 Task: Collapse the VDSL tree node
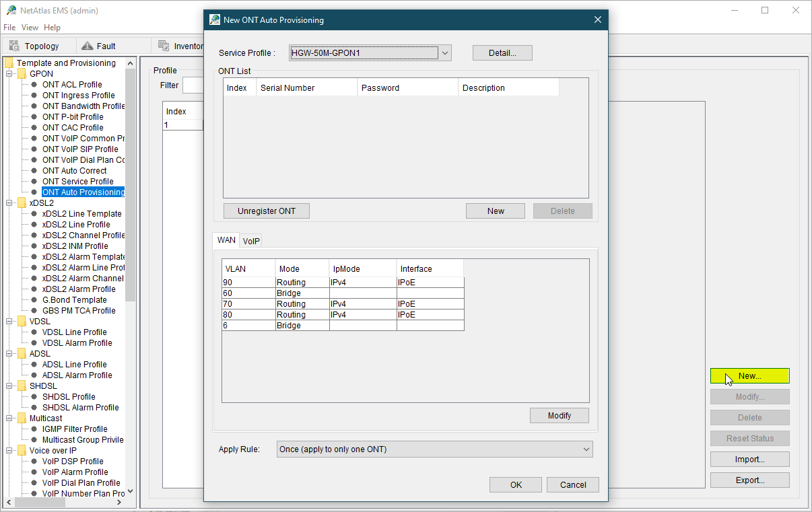(9, 322)
